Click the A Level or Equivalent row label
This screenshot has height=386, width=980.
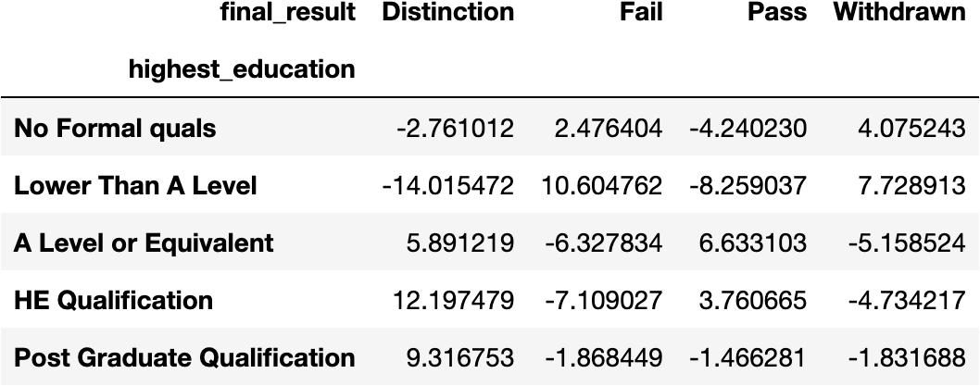pyautogui.click(x=144, y=243)
